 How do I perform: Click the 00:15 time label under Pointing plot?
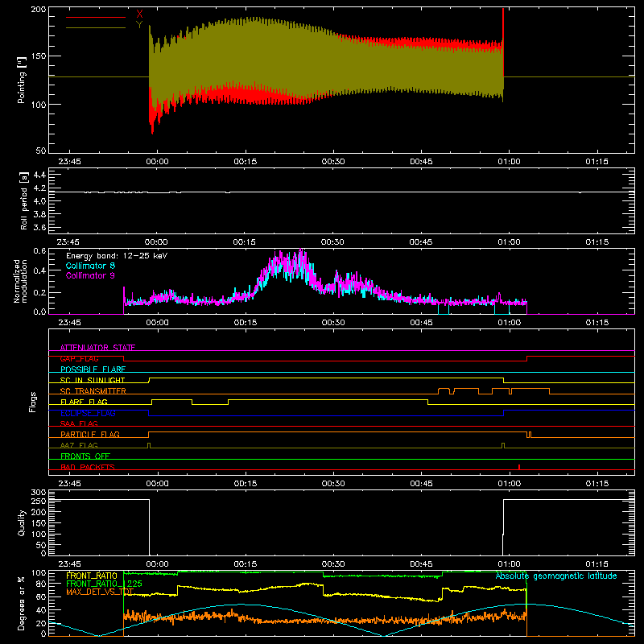pyautogui.click(x=246, y=162)
